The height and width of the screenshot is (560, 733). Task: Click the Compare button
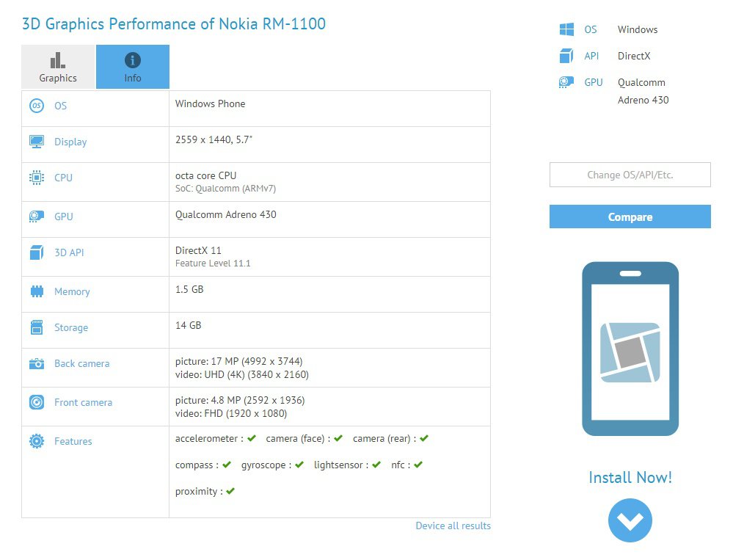click(x=630, y=217)
